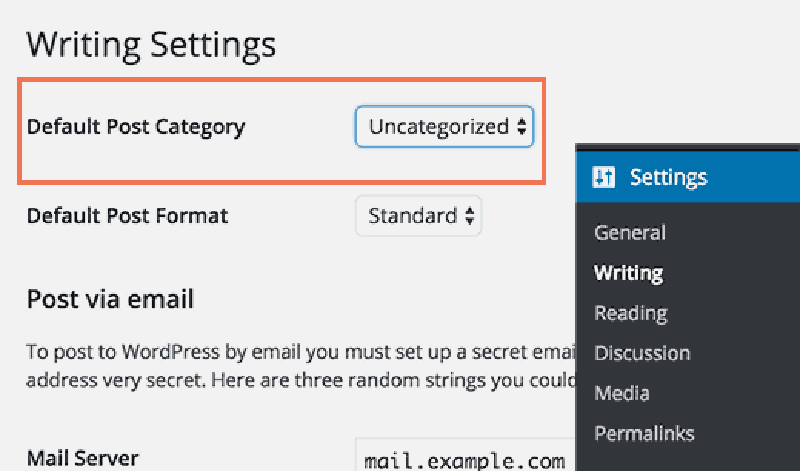Click the Default Post Category label
The image size is (800, 471).
136,127
